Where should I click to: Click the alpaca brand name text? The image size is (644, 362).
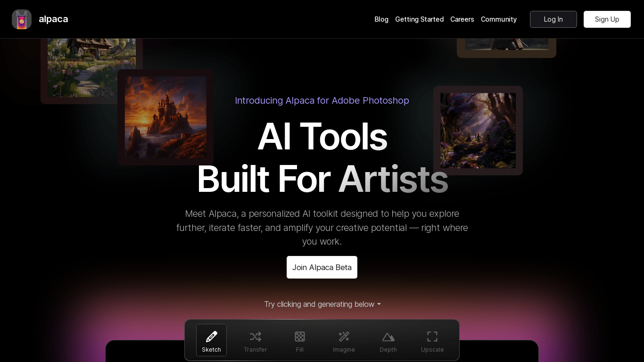click(x=53, y=19)
